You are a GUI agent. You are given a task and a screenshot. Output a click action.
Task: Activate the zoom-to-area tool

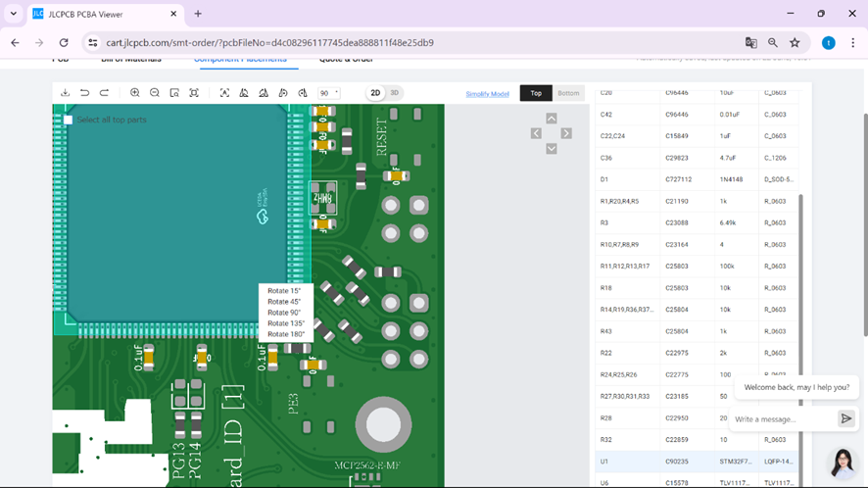click(x=174, y=92)
